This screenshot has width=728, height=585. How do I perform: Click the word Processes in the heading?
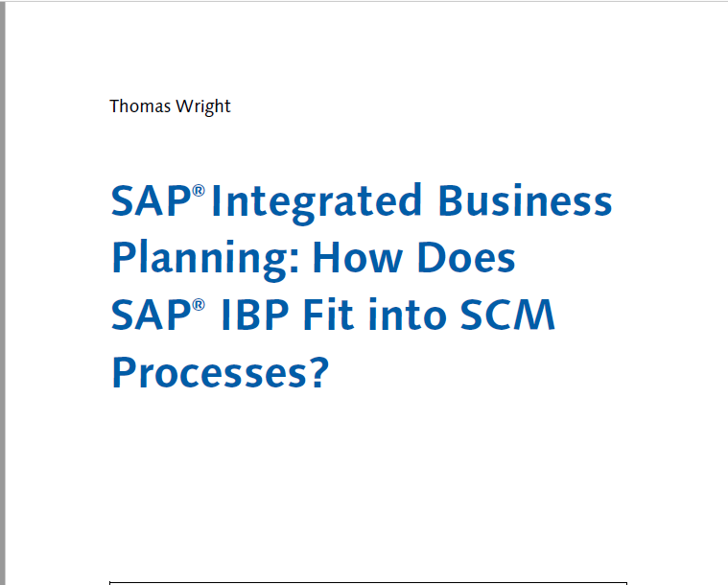click(x=209, y=372)
